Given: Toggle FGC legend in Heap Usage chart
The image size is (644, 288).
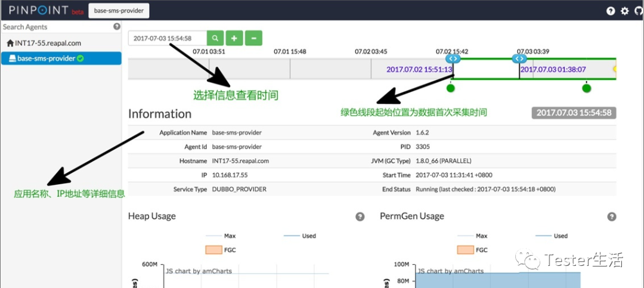Looking at the screenshot, I should (221, 250).
